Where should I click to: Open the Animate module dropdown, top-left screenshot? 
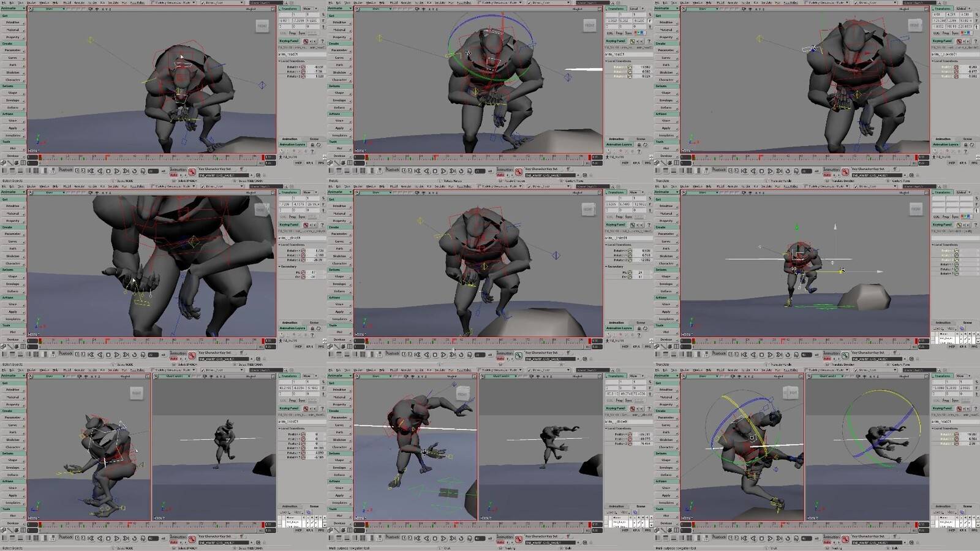13,9
